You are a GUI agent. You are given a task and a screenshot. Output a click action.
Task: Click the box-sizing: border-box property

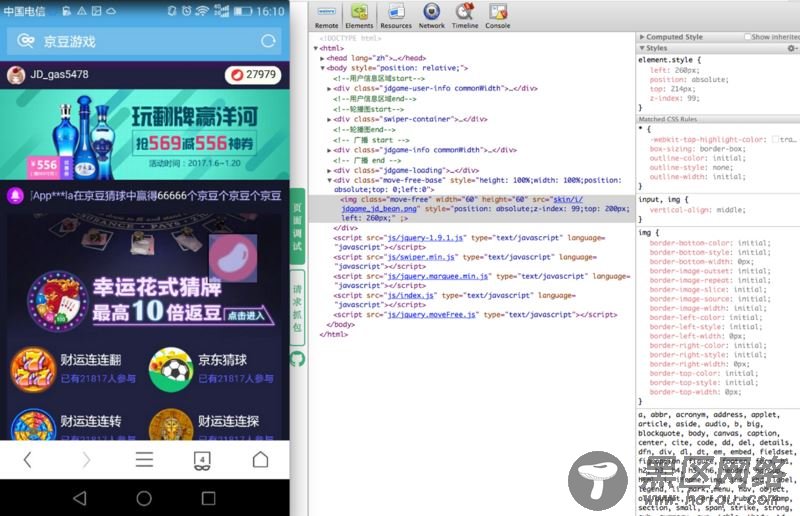pyautogui.click(x=697, y=149)
